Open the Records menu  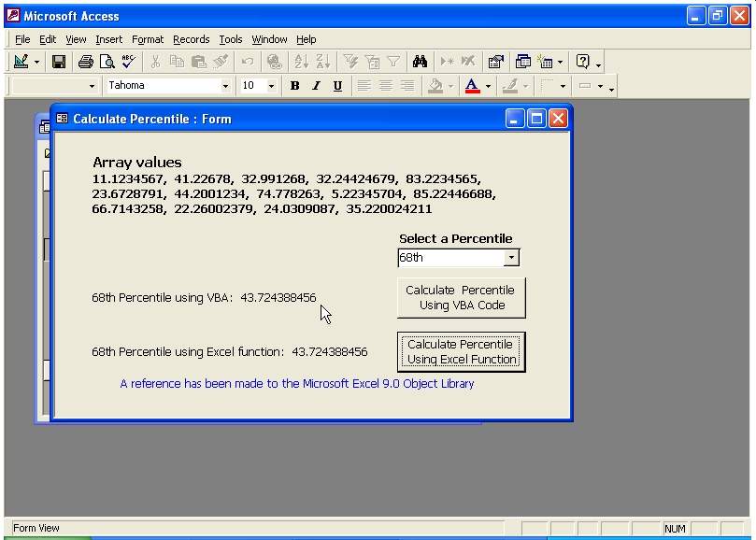click(192, 39)
